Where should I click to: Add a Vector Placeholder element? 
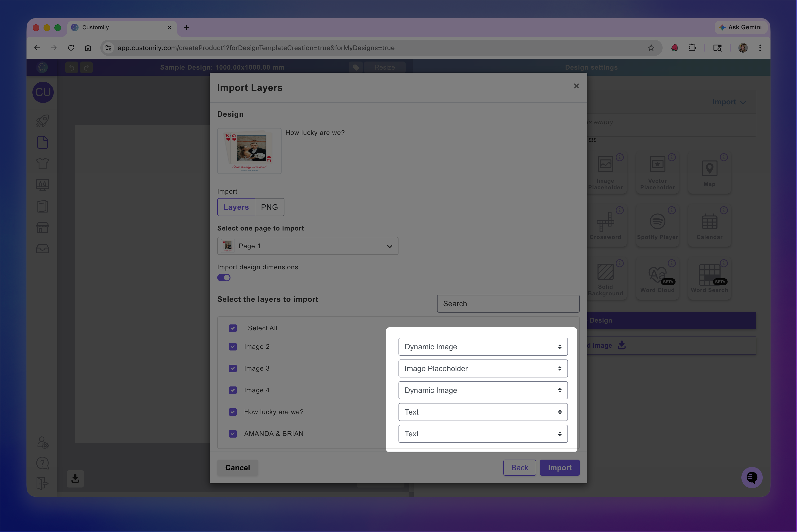[657, 173]
